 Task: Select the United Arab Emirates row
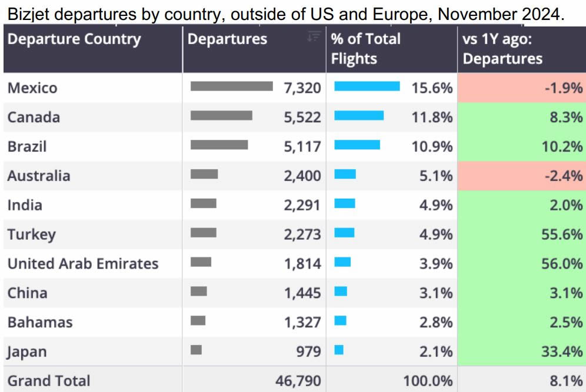click(x=83, y=264)
